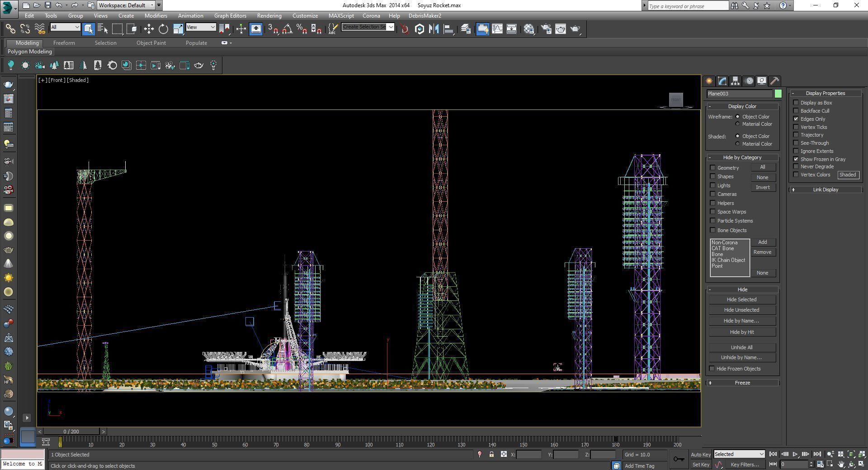
Task: Open the View reference coordinate dropdown
Action: tap(201, 27)
